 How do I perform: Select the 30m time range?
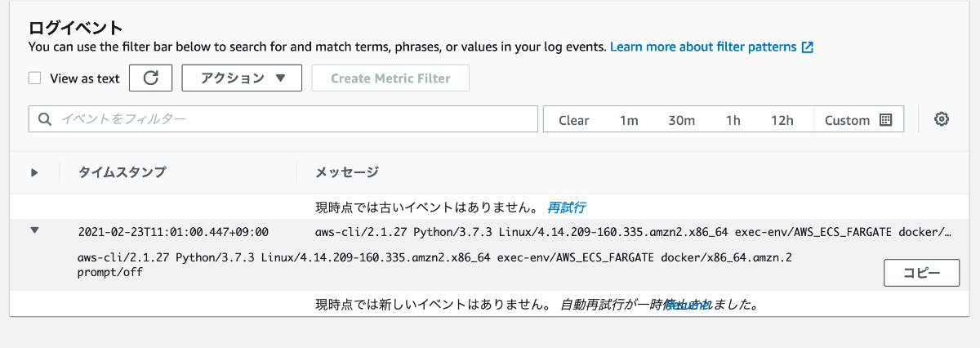pos(682,120)
